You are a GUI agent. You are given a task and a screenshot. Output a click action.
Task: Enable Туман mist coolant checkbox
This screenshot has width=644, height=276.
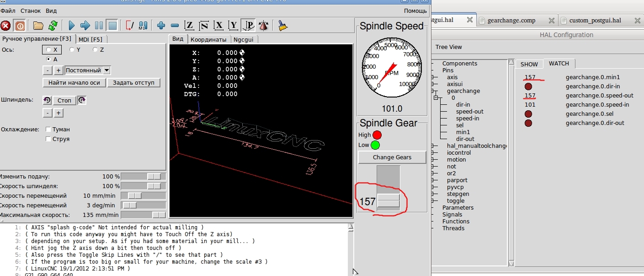tap(48, 130)
